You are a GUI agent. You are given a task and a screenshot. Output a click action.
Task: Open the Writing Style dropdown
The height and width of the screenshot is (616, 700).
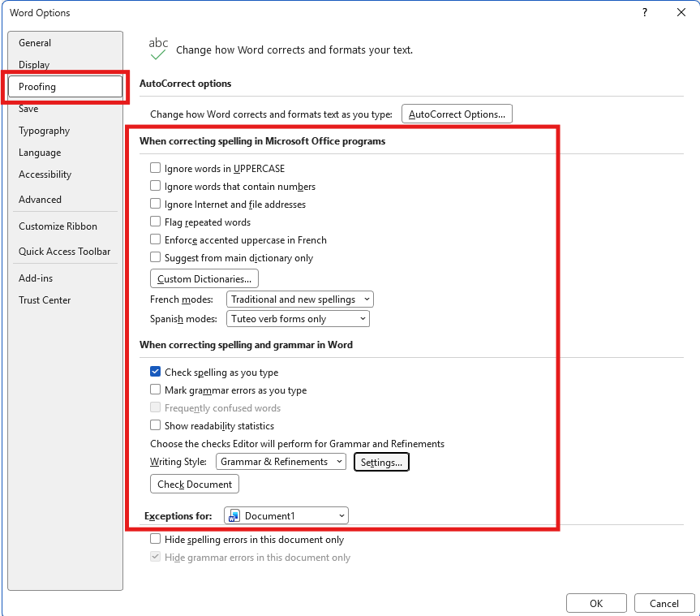(281, 462)
